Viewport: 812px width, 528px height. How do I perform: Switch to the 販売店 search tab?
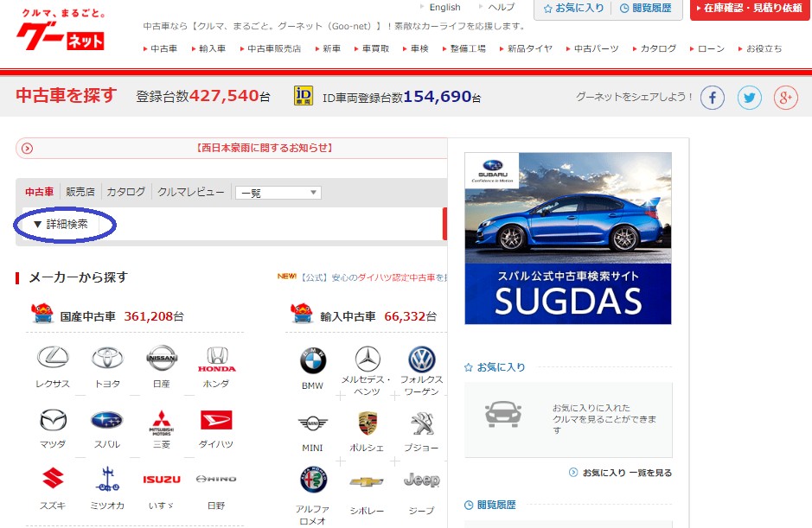[80, 192]
